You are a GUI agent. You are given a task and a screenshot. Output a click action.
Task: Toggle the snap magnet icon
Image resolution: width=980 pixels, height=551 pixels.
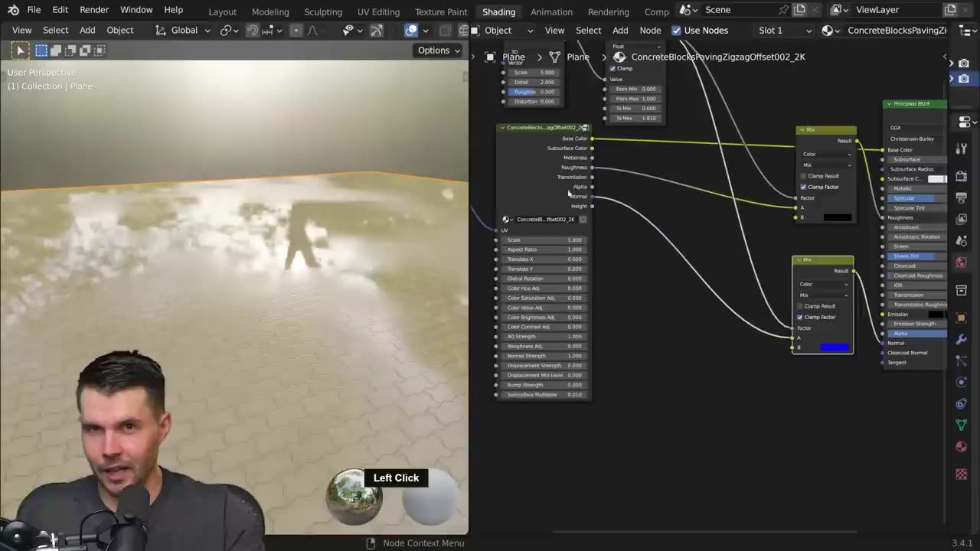[253, 31]
